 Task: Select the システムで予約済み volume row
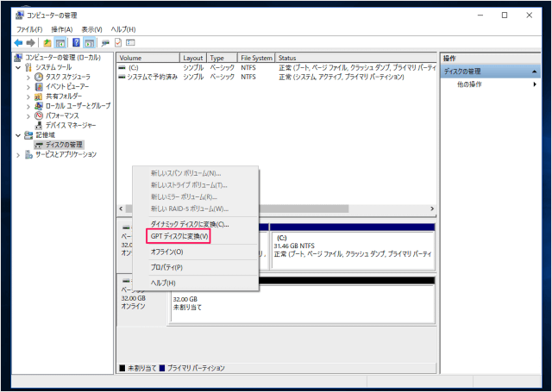(x=277, y=77)
